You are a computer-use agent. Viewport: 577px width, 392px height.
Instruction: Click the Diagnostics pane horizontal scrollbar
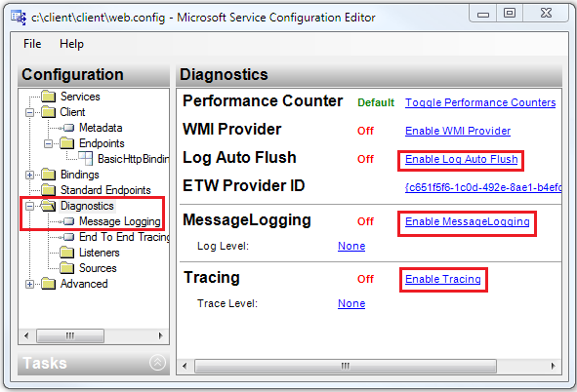pyautogui.click(x=369, y=367)
